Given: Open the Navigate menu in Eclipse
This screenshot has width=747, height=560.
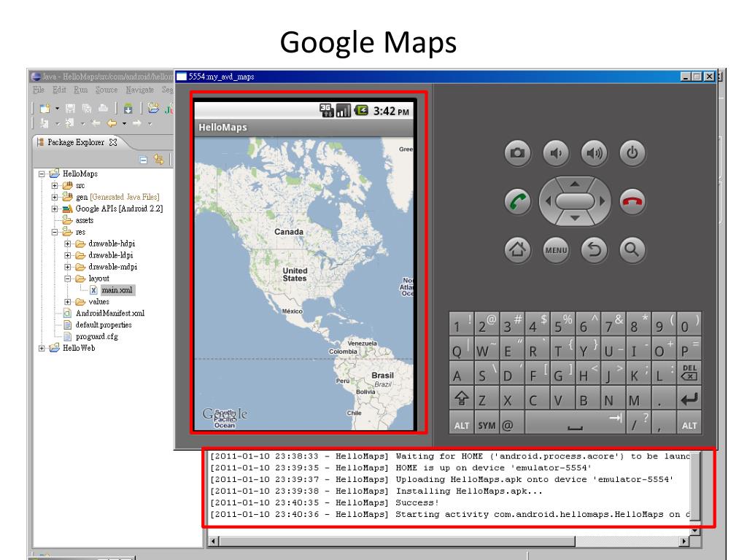Looking at the screenshot, I should click(139, 90).
